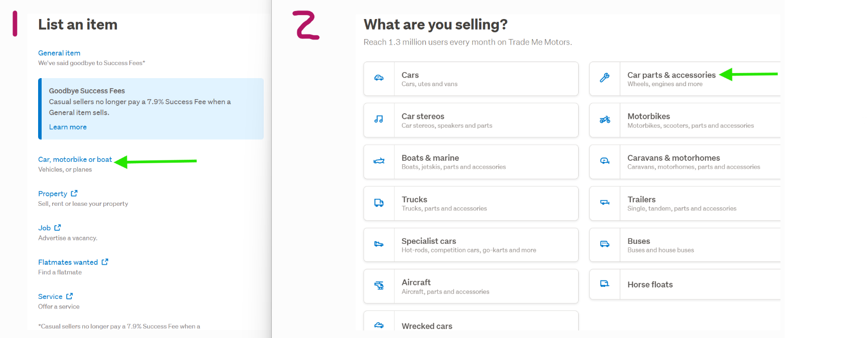Click 'Hot-rods, competition cars, go-karts and more'
The height and width of the screenshot is (338, 868).
click(x=469, y=250)
